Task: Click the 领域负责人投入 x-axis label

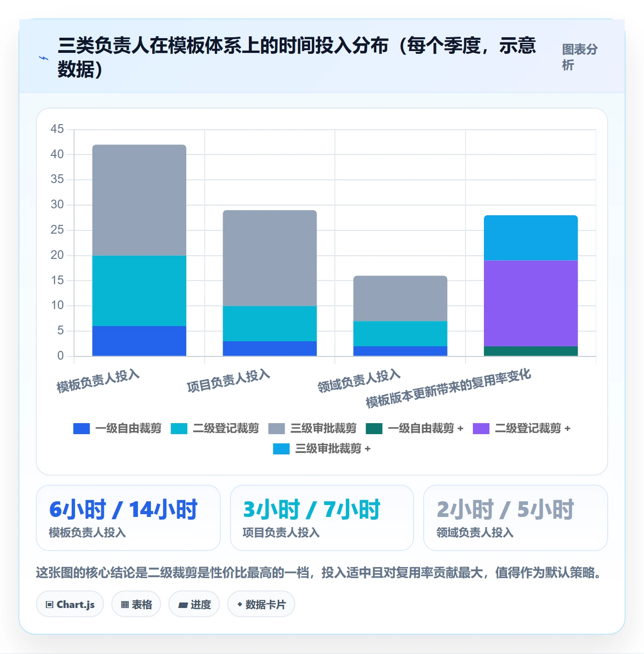Action: 359,381
